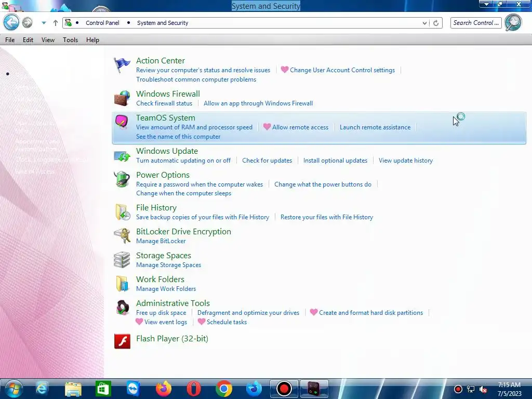Open the Tools menu
The height and width of the screenshot is (399, 532).
[x=70, y=39]
